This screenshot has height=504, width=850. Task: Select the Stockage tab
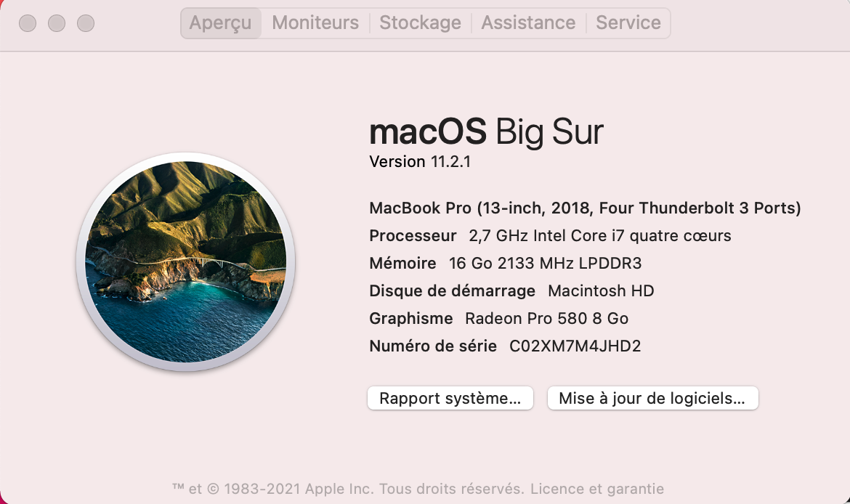point(420,23)
